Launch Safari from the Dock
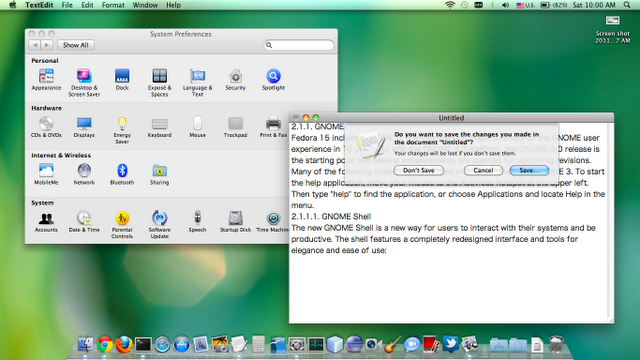Viewport: 640px width, 360px height. tap(162, 344)
